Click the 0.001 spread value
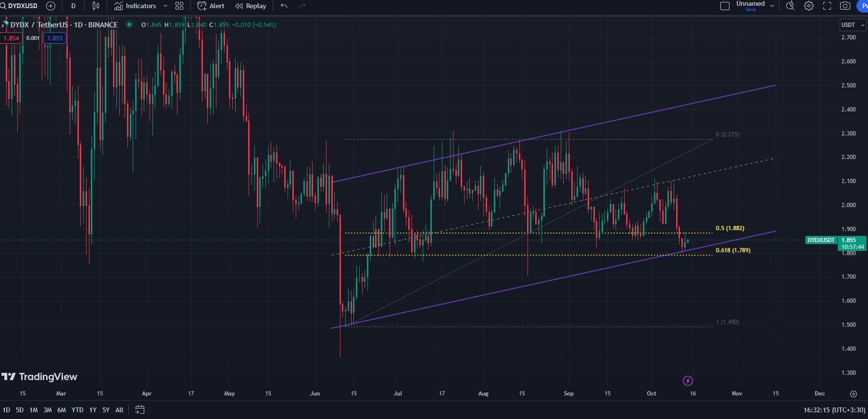Screen dimensions: 868x419 [x=33, y=38]
